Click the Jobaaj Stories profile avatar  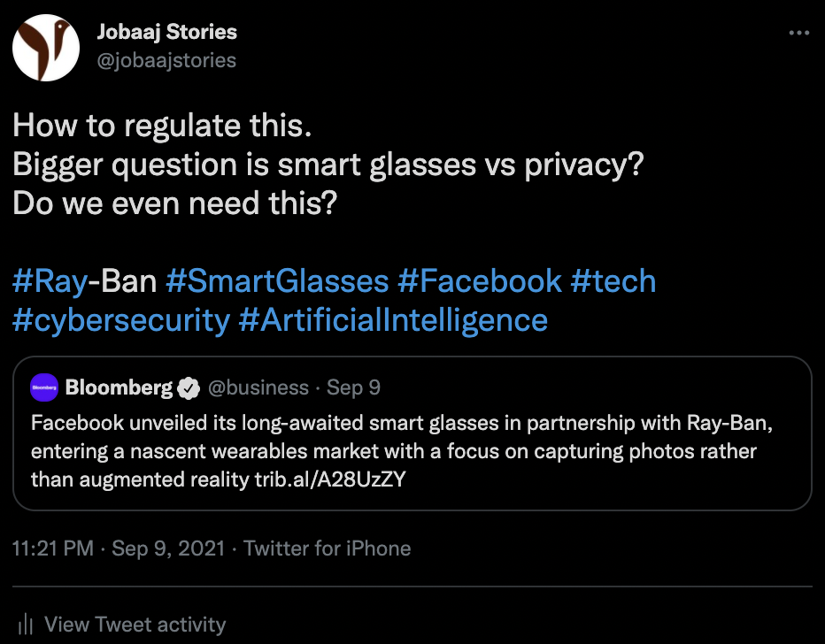(x=47, y=47)
